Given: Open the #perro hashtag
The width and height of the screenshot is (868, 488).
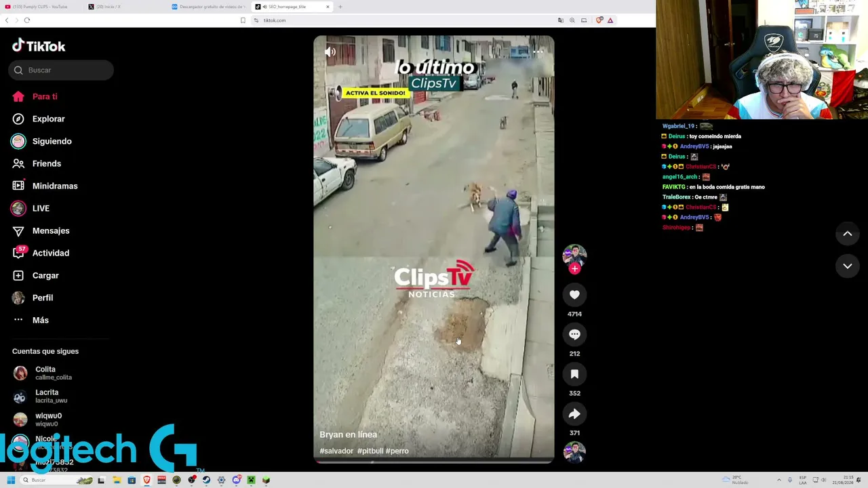Looking at the screenshot, I should pos(397,451).
